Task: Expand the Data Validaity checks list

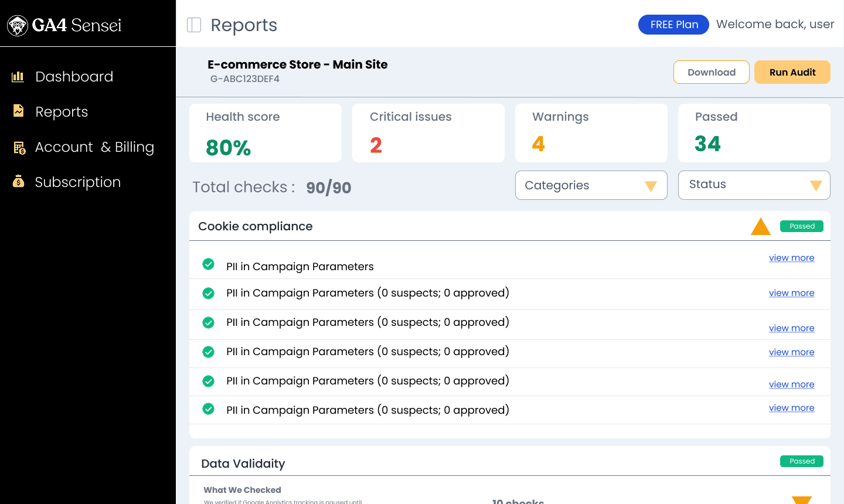Action: point(801,499)
